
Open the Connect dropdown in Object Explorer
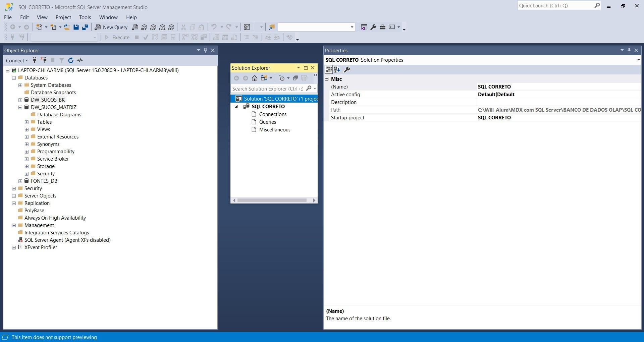point(17,60)
